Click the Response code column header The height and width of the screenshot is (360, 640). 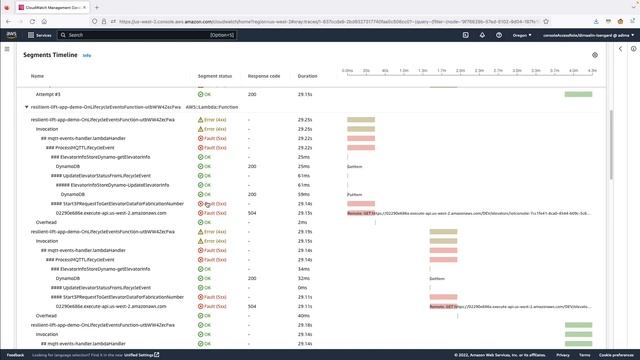264,76
